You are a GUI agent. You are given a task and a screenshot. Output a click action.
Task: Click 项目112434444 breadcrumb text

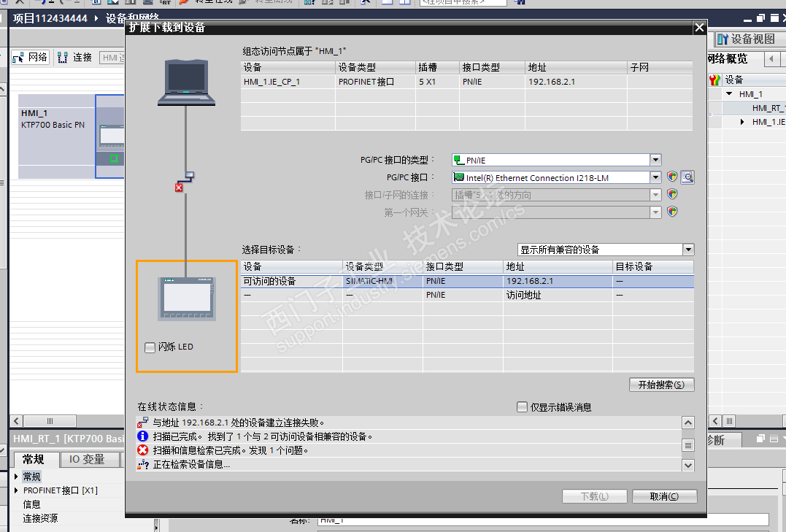tap(50, 18)
